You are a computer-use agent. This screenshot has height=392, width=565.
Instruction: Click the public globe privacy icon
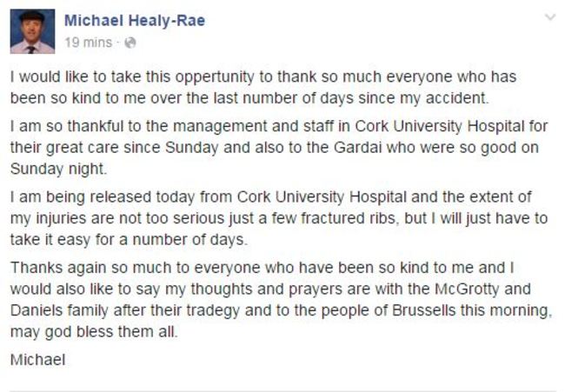[131, 42]
